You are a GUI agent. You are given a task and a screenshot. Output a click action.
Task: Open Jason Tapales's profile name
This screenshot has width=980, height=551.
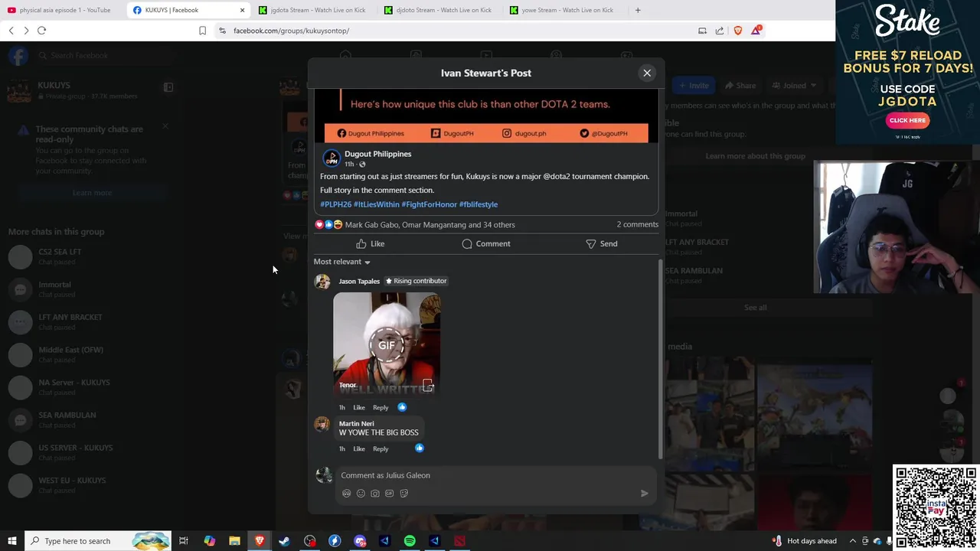(x=359, y=281)
